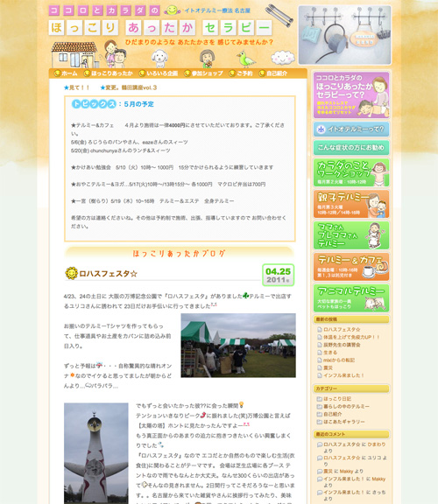Click the sunflower icon beside ロハスフェスタ☆ title
438x504 pixels.
pos(71,273)
